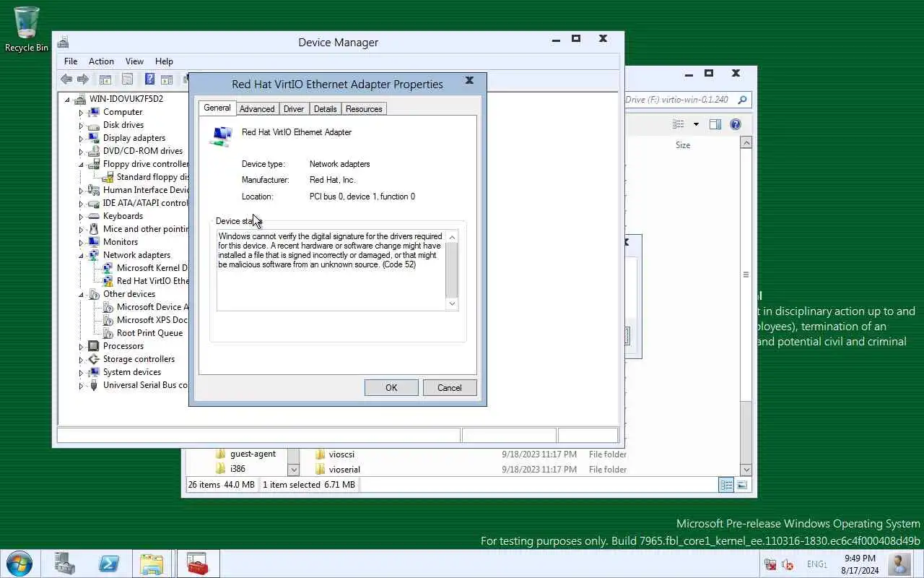Screen dimensions: 924x578
Task: Switch to the Advanced tab
Action: [257, 109]
